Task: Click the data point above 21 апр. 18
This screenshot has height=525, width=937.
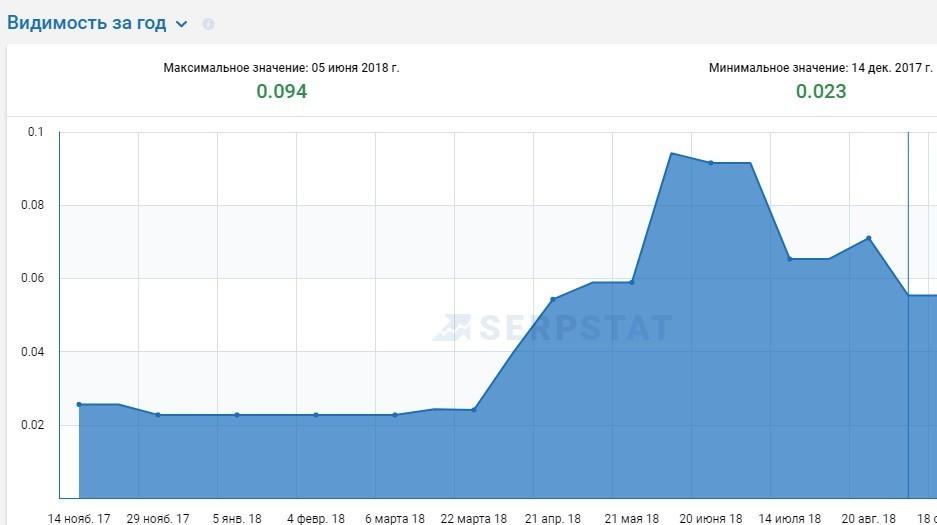Action: (x=553, y=299)
